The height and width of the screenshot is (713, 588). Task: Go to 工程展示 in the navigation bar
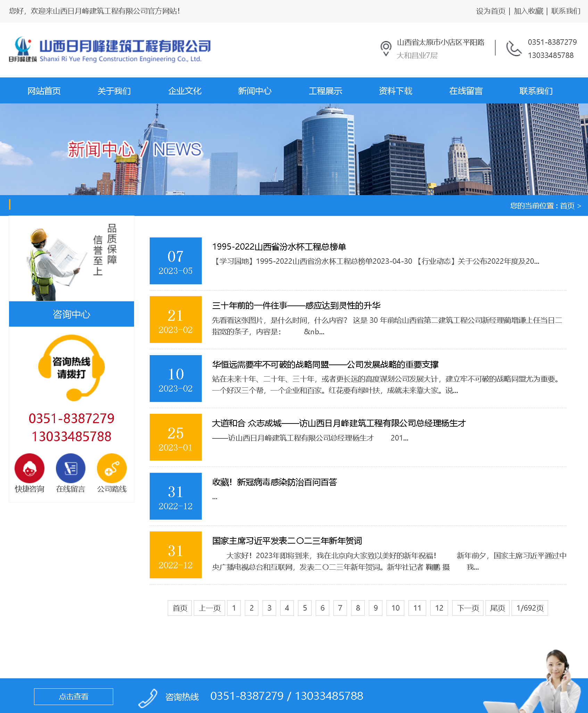[x=325, y=91]
